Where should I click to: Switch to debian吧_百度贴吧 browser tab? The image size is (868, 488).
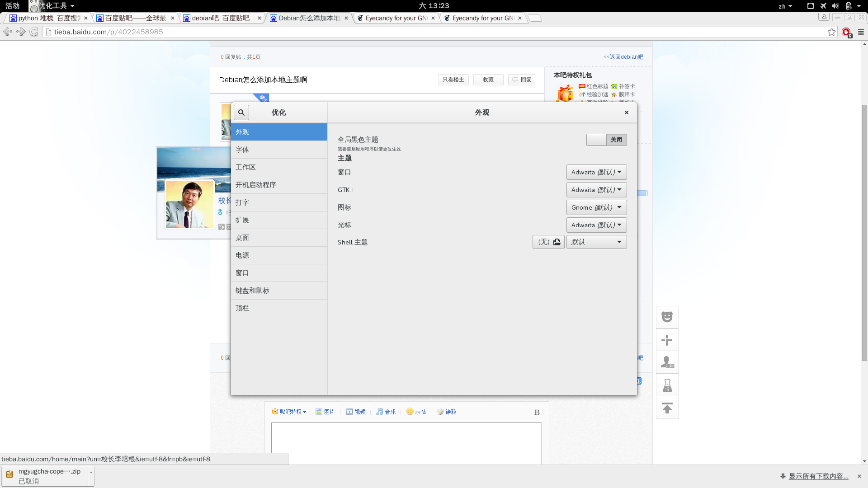(221, 18)
